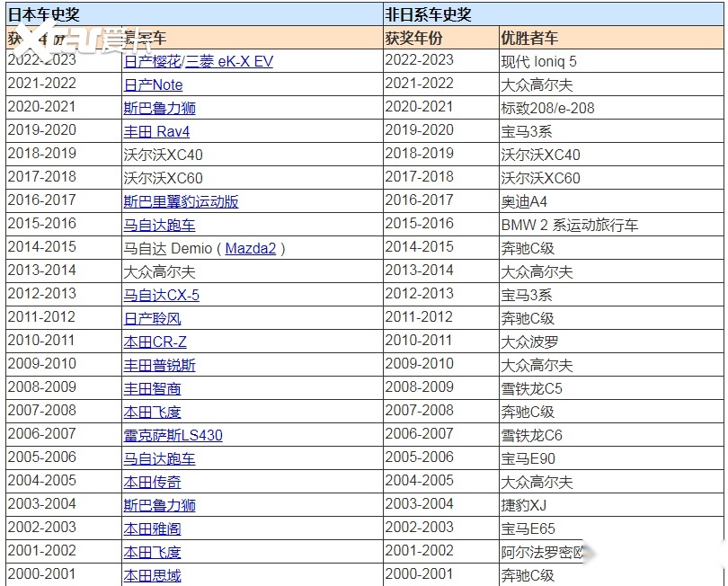Click the 丰田 Rav4 link
The image size is (728, 586).
156,131
